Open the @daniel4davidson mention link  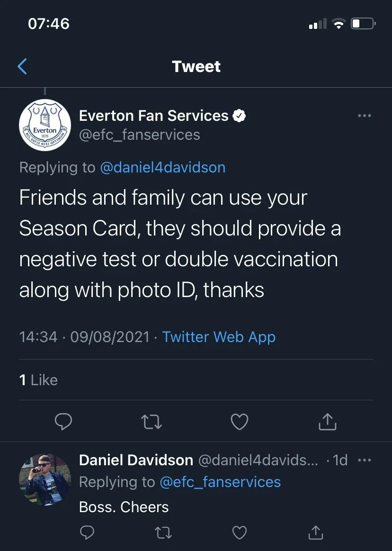pyautogui.click(x=163, y=167)
